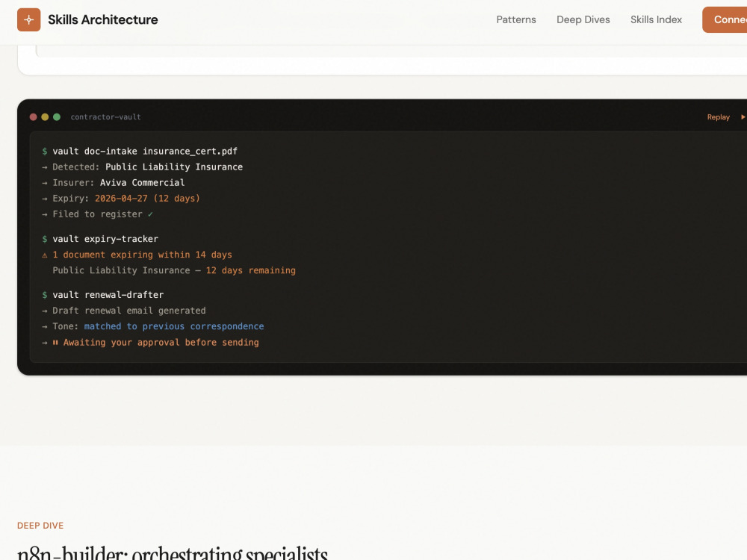Viewport: 747px width, 560px height.
Task: Click the 'DEEP DIVE' section label
Action: point(40,526)
